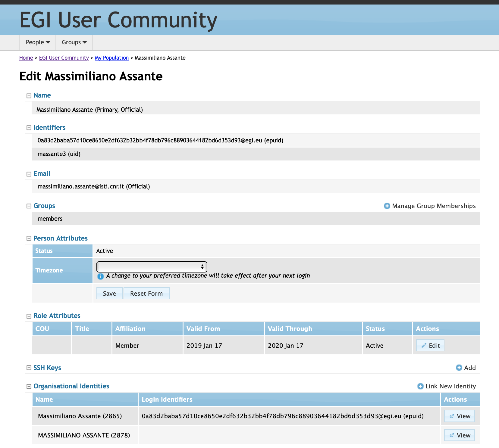Click the SSH Keys heading
The image size is (499, 448).
click(x=47, y=368)
